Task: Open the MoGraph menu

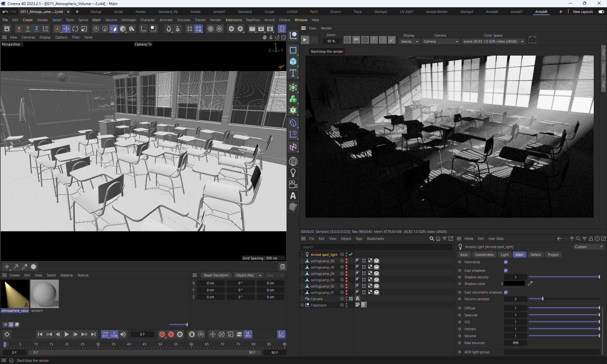Action: coord(128,20)
